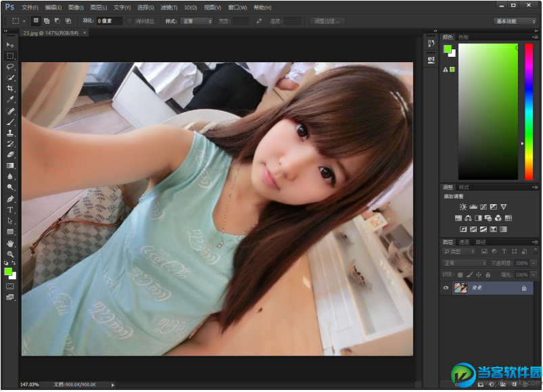Add Levels adjustment icon
The height and width of the screenshot is (392, 543).
pyautogui.click(x=473, y=207)
